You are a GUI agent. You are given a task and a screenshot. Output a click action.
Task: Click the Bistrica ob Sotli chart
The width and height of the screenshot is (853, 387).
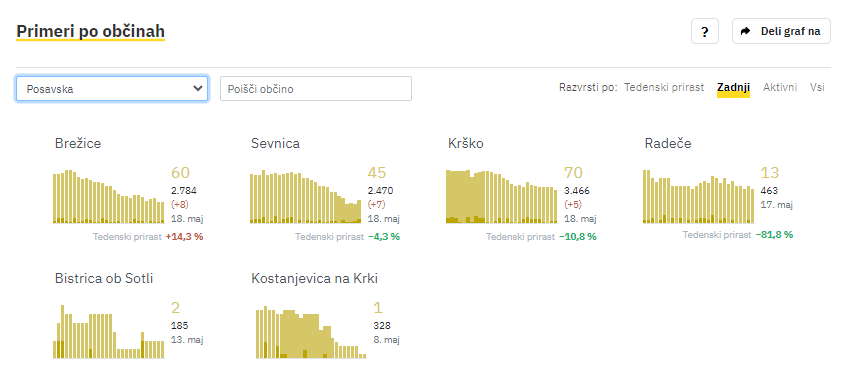[x=108, y=331]
